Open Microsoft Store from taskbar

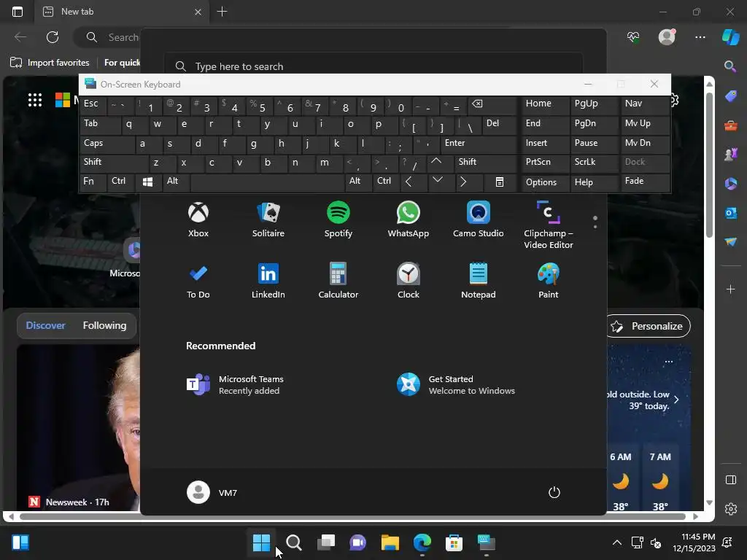point(454,542)
